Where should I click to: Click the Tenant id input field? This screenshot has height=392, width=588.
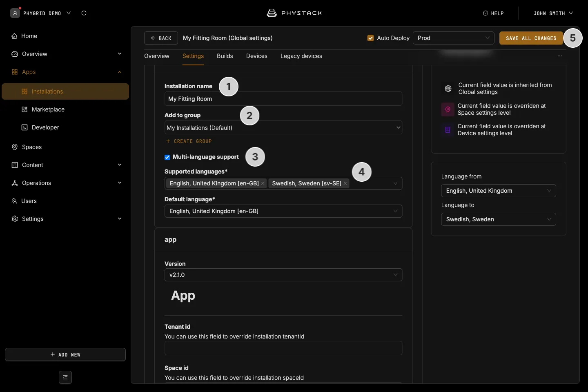(x=283, y=348)
